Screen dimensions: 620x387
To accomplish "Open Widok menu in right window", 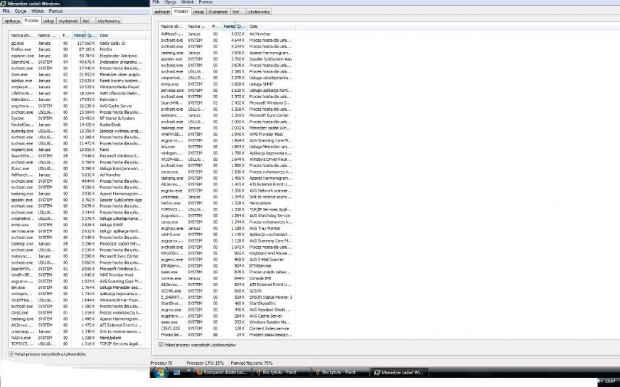I will 187,2.
